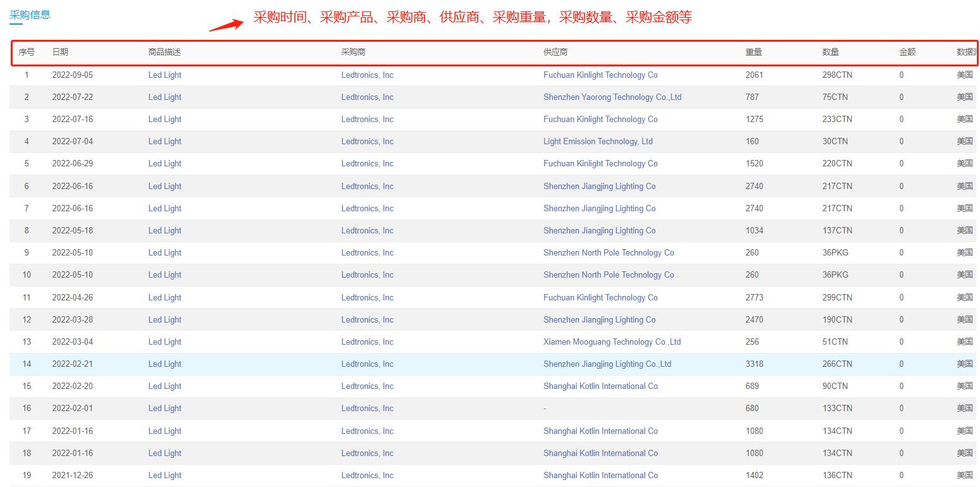Open supplier Light Emission Technology, Ltd
Image resolution: width=980 pixels, height=487 pixels.
coord(598,141)
